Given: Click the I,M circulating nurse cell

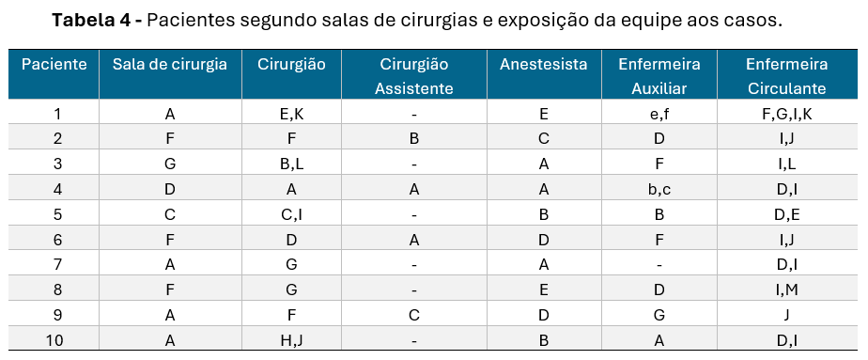Looking at the screenshot, I should click(787, 290).
